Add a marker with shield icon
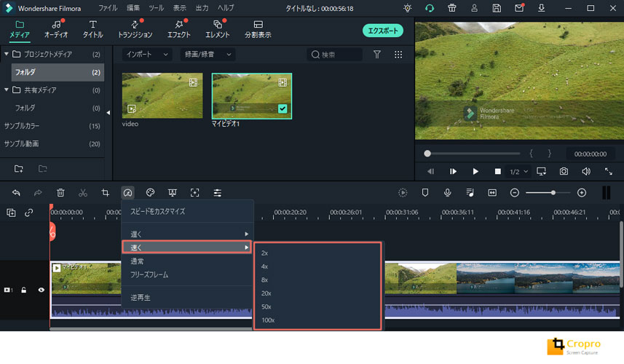The width and height of the screenshot is (624, 364). [x=425, y=193]
